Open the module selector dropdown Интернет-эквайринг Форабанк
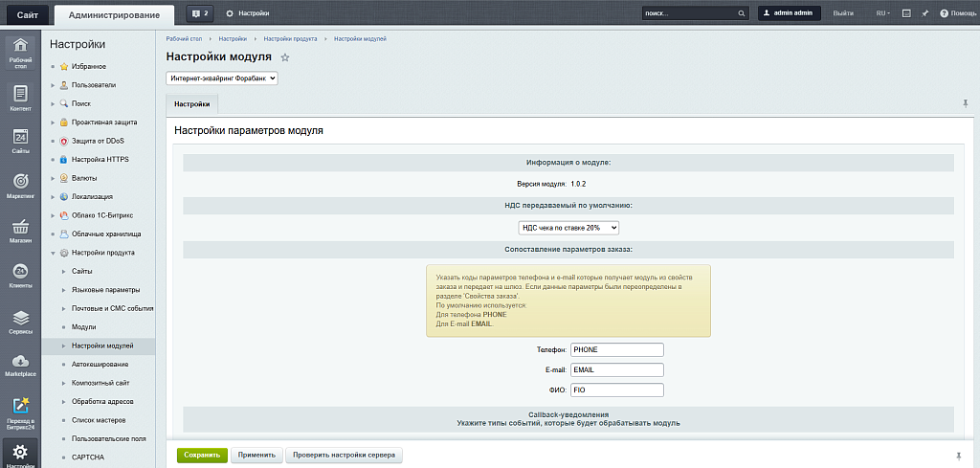This screenshot has width=980, height=468. click(222, 78)
